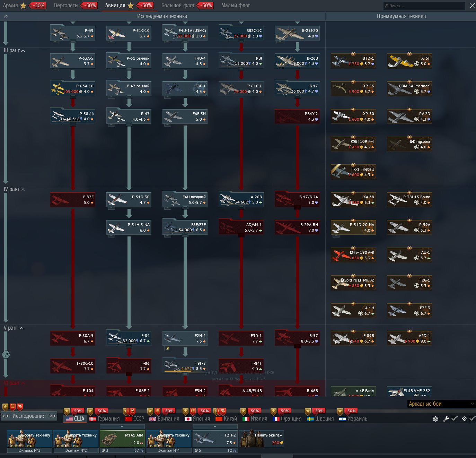This screenshot has height=458, width=476.
Task: Collapse the Исследования panel
Action: point(29,416)
